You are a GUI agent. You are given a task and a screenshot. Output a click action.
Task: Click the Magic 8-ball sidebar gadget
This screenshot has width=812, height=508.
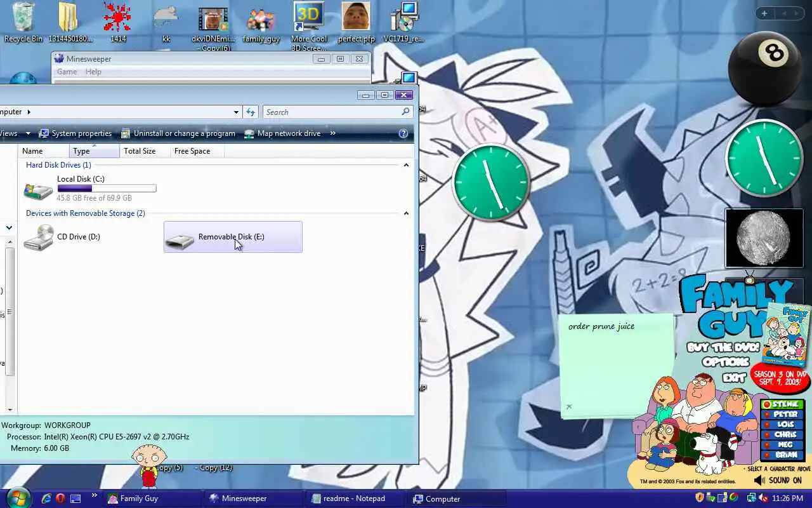[765, 68]
